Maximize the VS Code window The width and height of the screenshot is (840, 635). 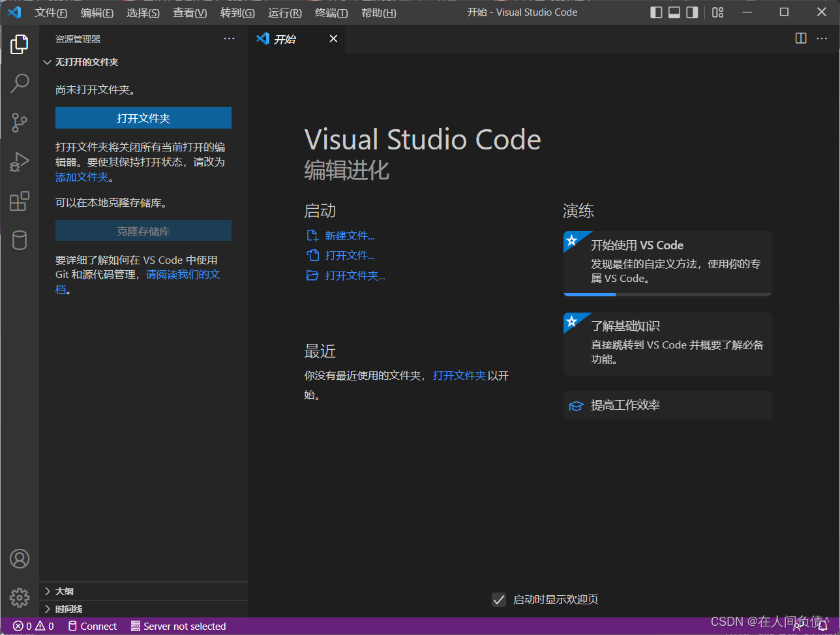pyautogui.click(x=785, y=12)
